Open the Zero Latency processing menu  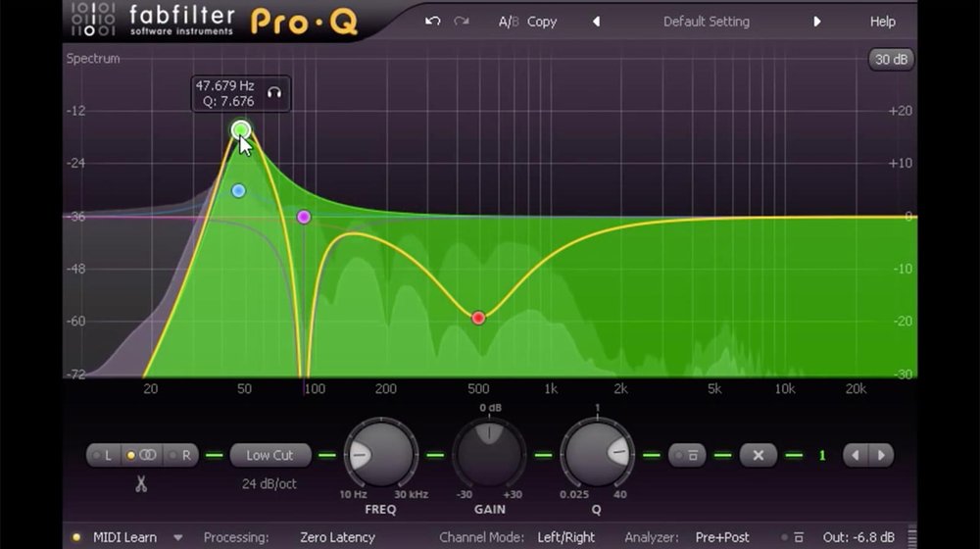pyautogui.click(x=337, y=537)
